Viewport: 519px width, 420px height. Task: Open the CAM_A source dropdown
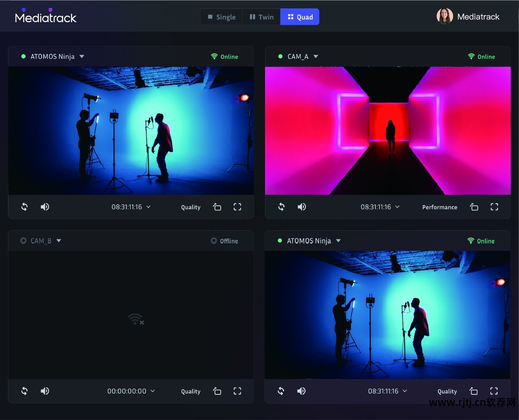(x=316, y=57)
